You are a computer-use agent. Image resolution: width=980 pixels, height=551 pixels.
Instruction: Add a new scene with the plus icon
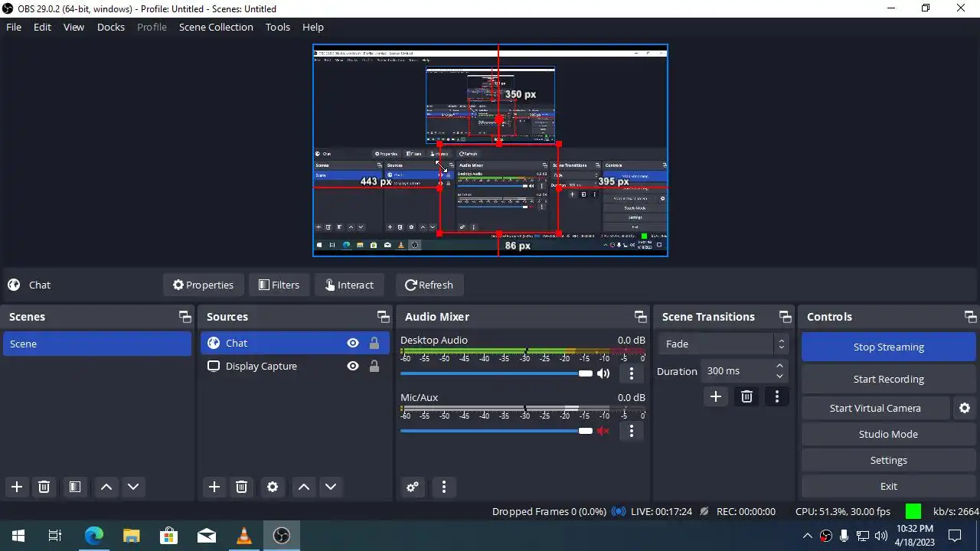point(17,487)
